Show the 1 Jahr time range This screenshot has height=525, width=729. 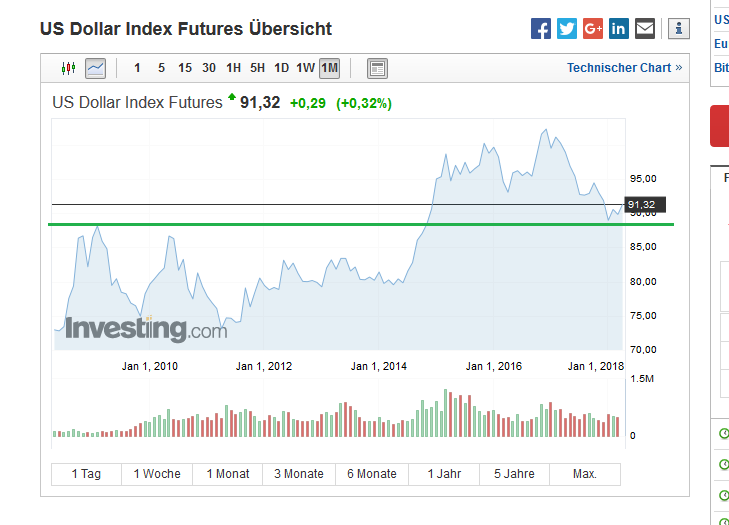444,474
